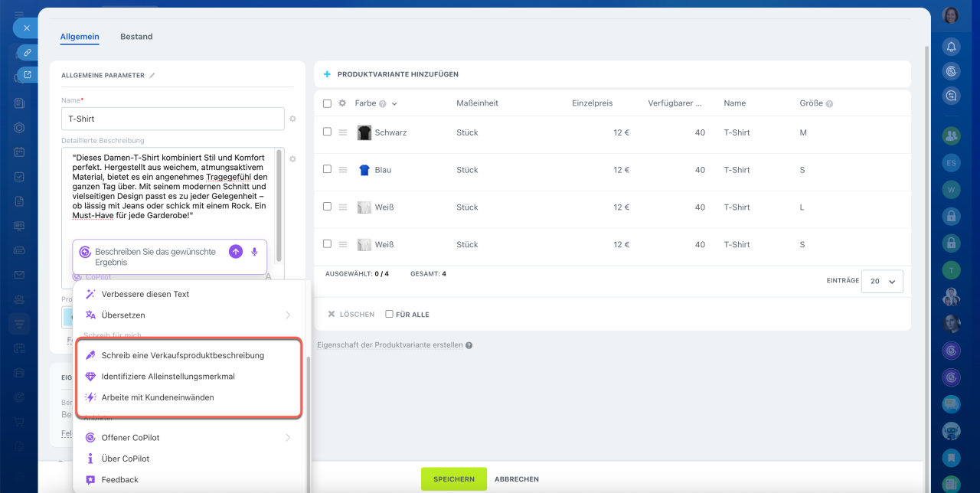This screenshot has width=980, height=493.
Task: Expand the Offener CoPilot submenu
Action: click(x=288, y=438)
